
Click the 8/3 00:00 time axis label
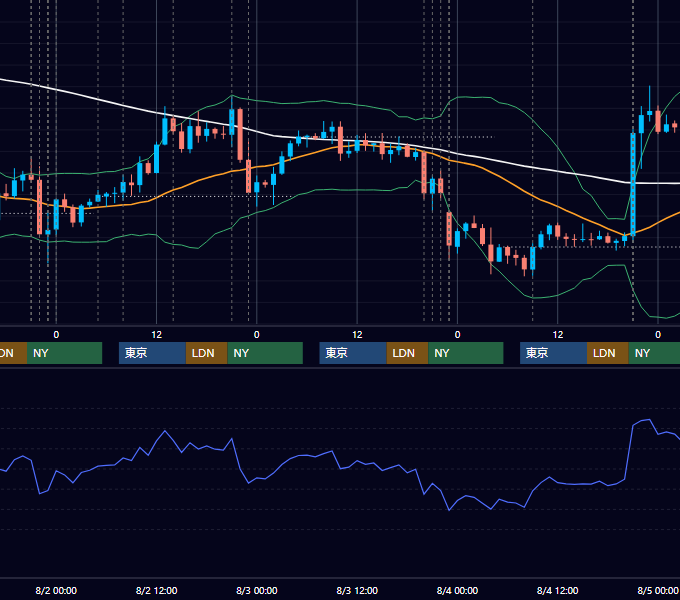click(257, 590)
